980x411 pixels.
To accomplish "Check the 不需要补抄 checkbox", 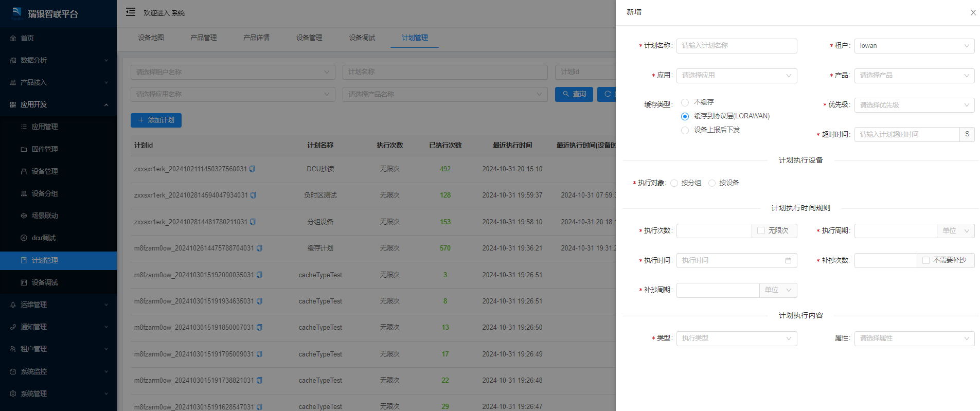I will pos(926,260).
